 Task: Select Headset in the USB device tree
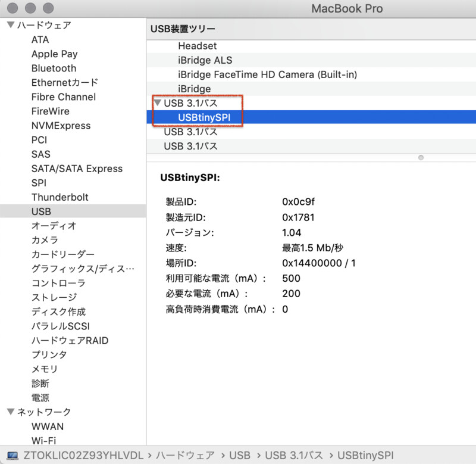(x=198, y=46)
